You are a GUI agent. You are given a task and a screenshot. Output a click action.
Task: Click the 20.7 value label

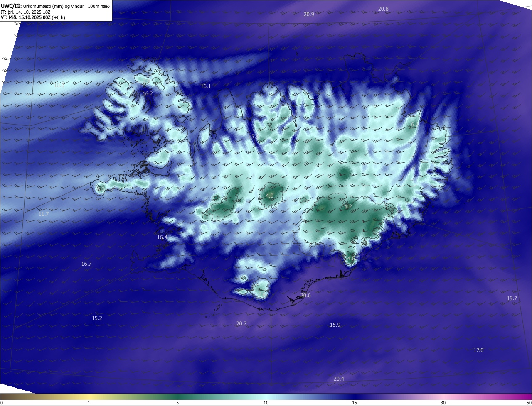[x=241, y=323]
